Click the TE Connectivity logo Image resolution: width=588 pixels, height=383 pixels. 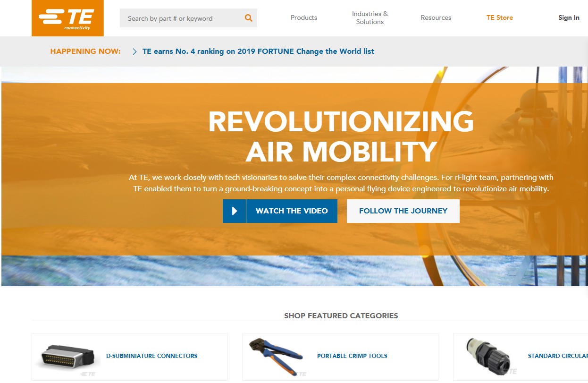(67, 18)
